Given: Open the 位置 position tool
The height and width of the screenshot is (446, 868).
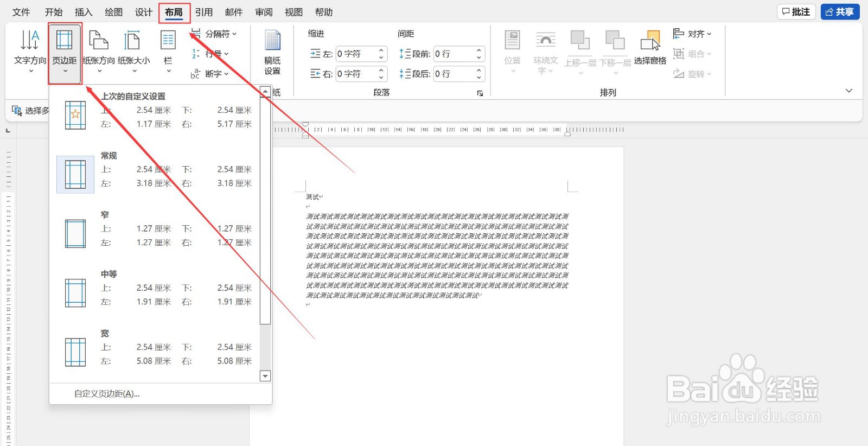Looking at the screenshot, I should 512,52.
